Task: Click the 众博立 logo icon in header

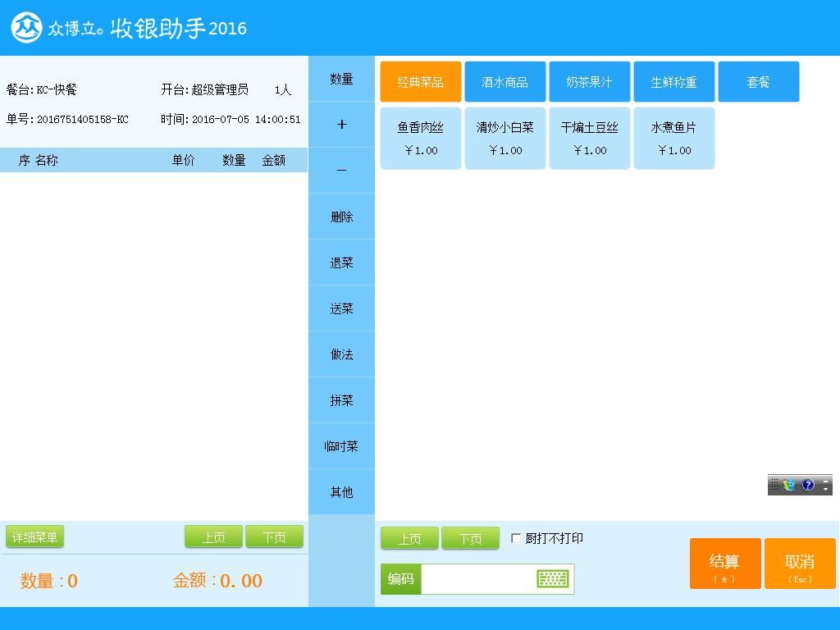Action: pyautogui.click(x=27, y=27)
